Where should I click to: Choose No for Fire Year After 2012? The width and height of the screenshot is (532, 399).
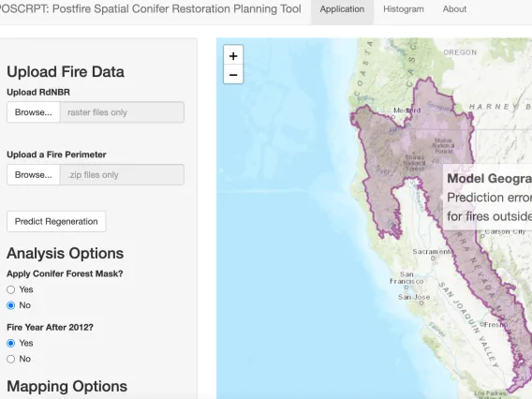click(x=11, y=359)
